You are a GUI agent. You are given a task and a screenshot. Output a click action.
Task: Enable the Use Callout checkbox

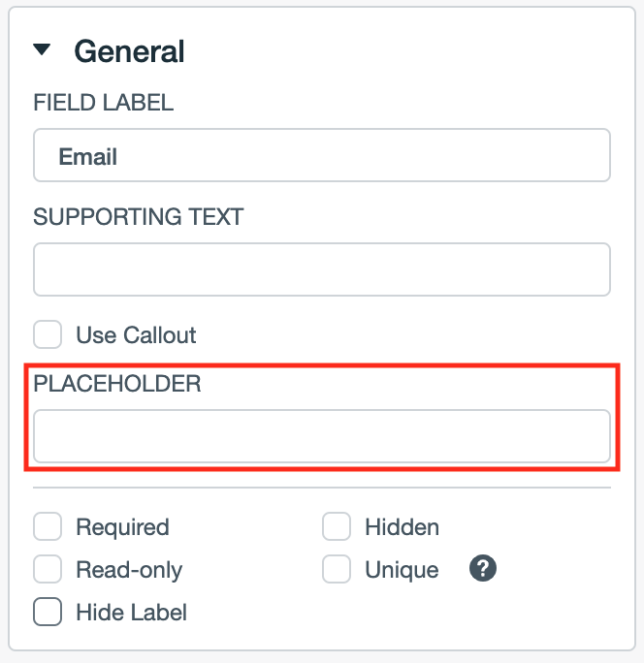pos(48,335)
